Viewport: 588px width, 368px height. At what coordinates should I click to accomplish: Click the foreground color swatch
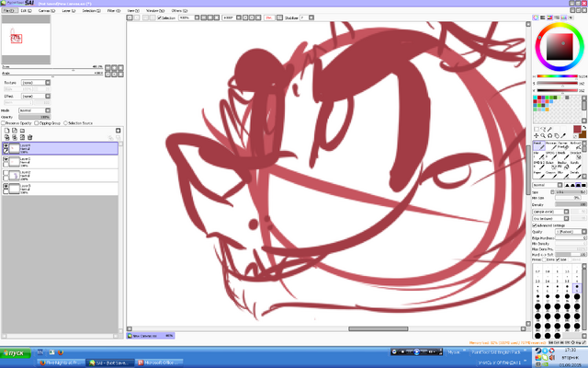point(577,129)
